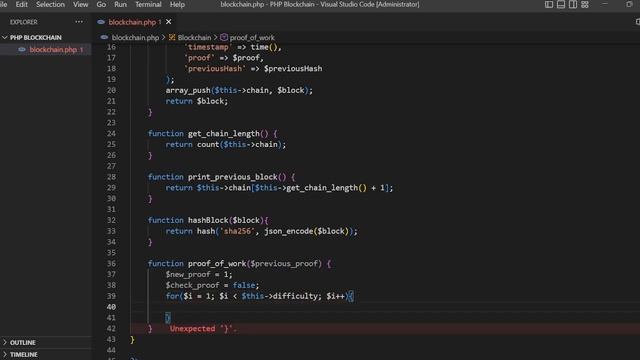Screen dimensions: 640x360
Task: Click print_previous_block function name
Action: click(233, 177)
